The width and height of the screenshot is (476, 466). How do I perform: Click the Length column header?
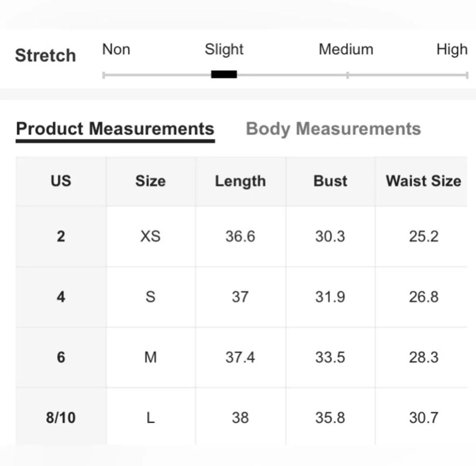240,181
